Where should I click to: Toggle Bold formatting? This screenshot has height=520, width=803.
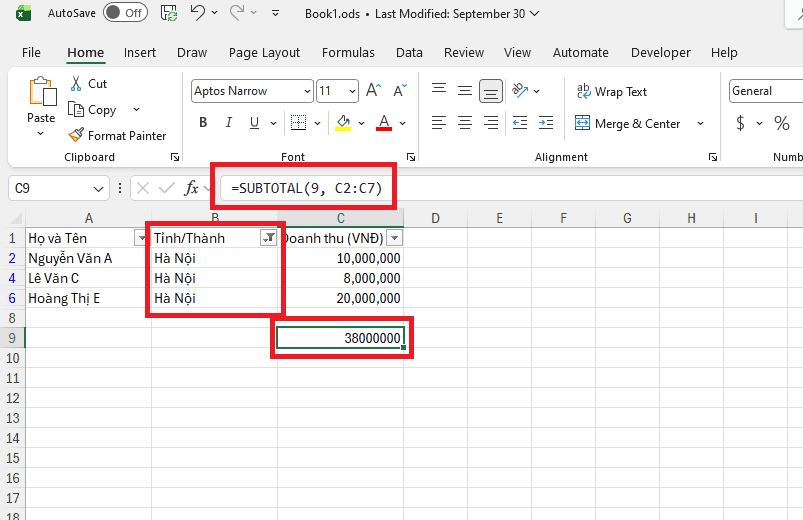point(203,122)
